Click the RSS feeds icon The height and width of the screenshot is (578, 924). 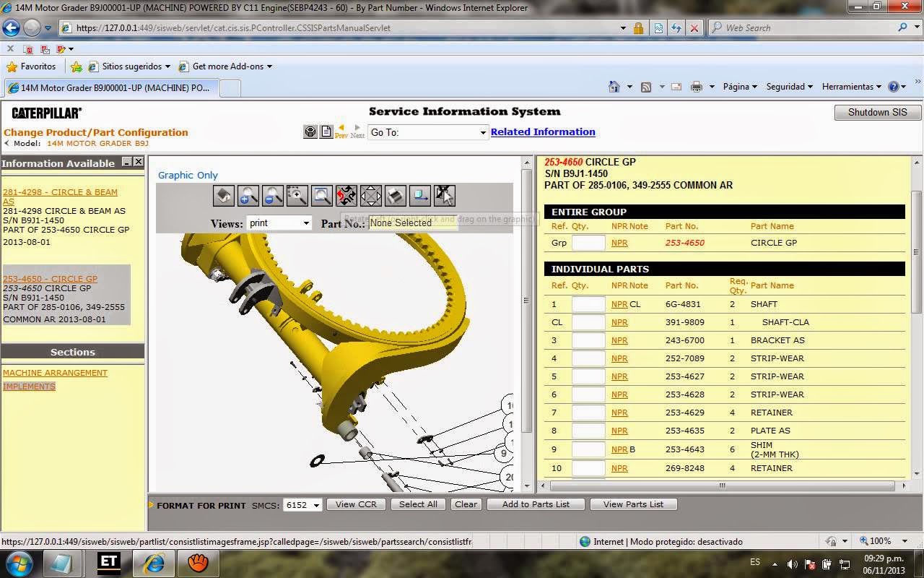(646, 87)
